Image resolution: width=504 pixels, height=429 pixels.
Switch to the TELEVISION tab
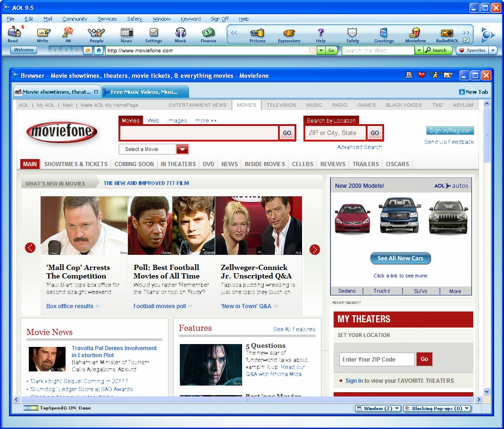pyautogui.click(x=281, y=105)
